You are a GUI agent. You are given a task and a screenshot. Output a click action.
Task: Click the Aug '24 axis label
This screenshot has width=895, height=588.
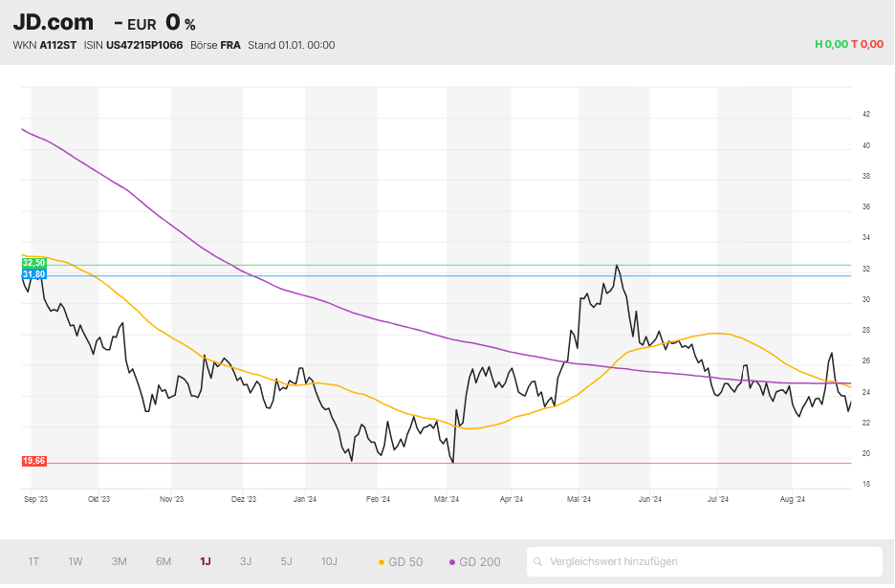coord(793,499)
